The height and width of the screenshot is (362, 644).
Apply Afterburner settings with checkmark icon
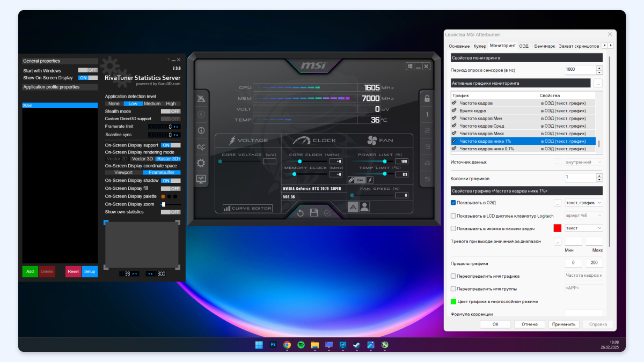[x=327, y=213]
